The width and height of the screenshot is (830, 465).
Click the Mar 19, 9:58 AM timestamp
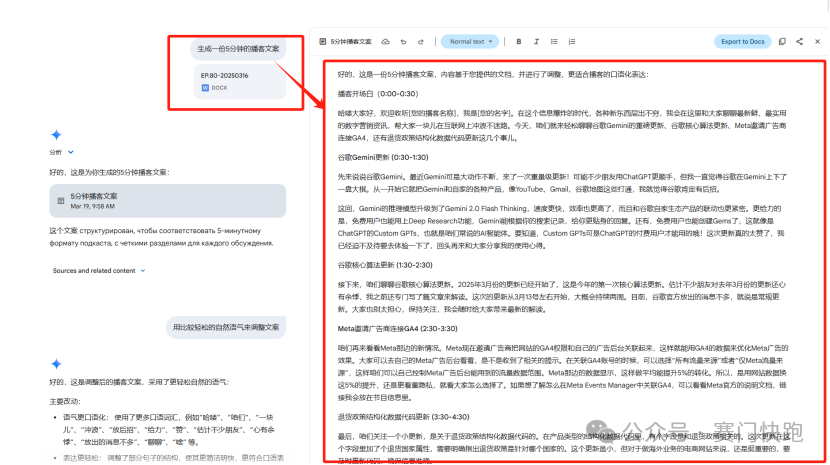[x=93, y=207]
